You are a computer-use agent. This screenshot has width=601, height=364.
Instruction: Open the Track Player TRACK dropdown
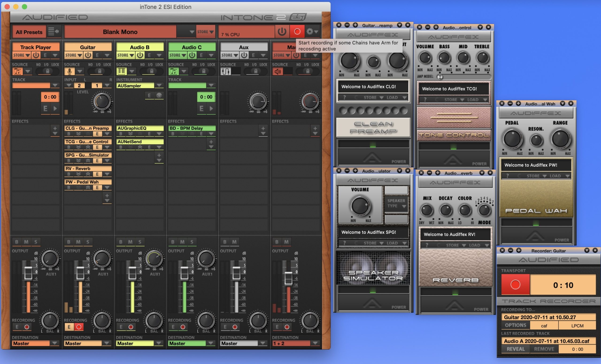pos(55,85)
